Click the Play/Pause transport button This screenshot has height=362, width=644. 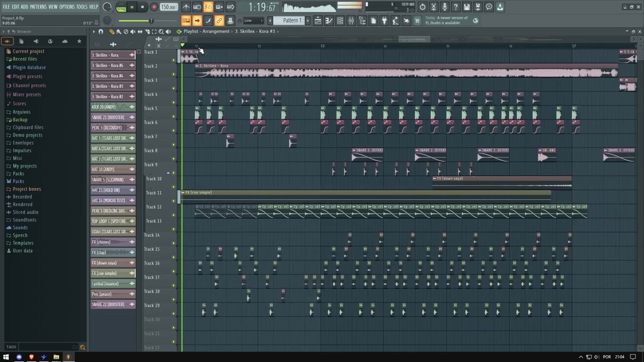click(131, 7)
